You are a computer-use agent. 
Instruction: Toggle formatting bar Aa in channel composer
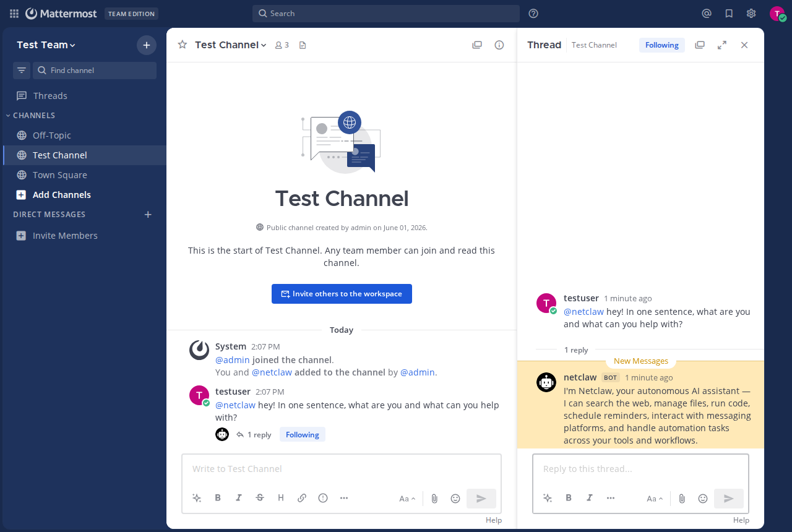coord(407,499)
